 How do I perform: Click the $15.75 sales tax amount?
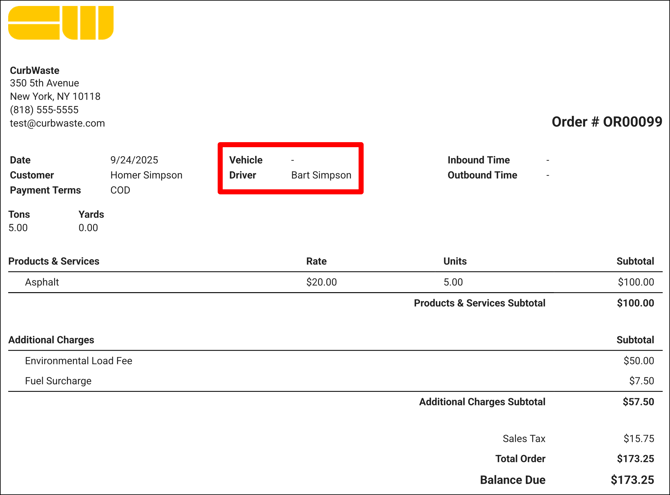(x=637, y=439)
